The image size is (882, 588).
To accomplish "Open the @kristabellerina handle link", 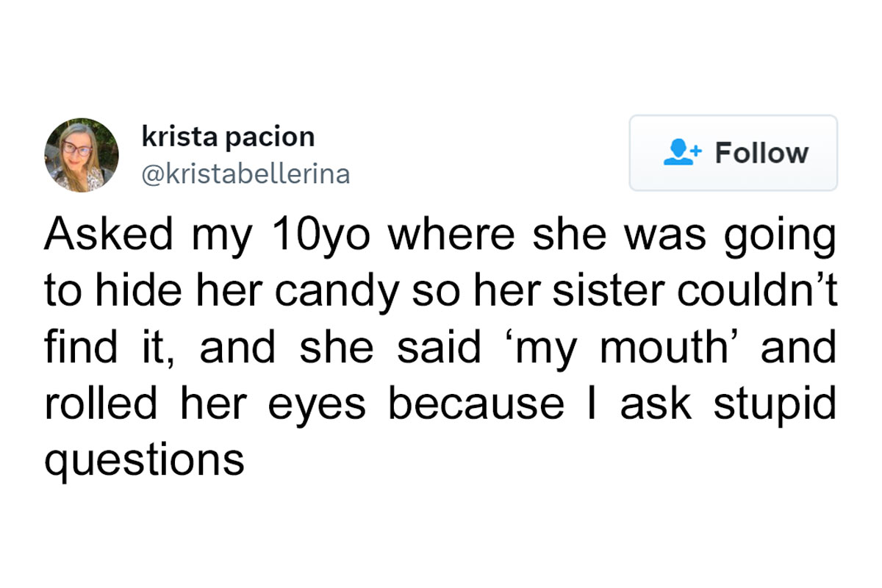I will (x=244, y=174).
